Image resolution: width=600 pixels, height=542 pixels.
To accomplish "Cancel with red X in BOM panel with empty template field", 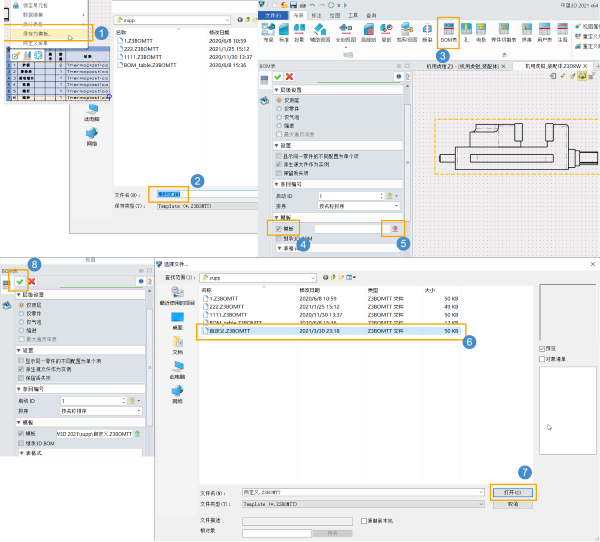I will [289, 77].
